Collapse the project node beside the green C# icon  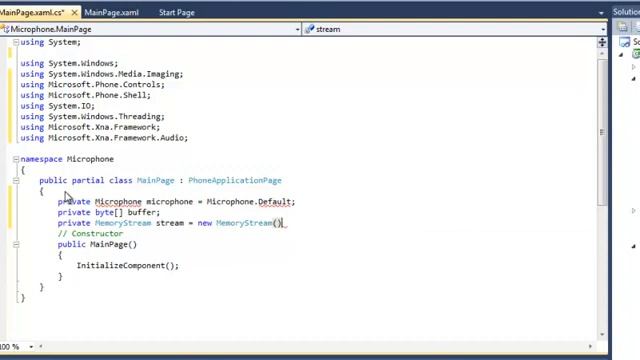coord(621,55)
